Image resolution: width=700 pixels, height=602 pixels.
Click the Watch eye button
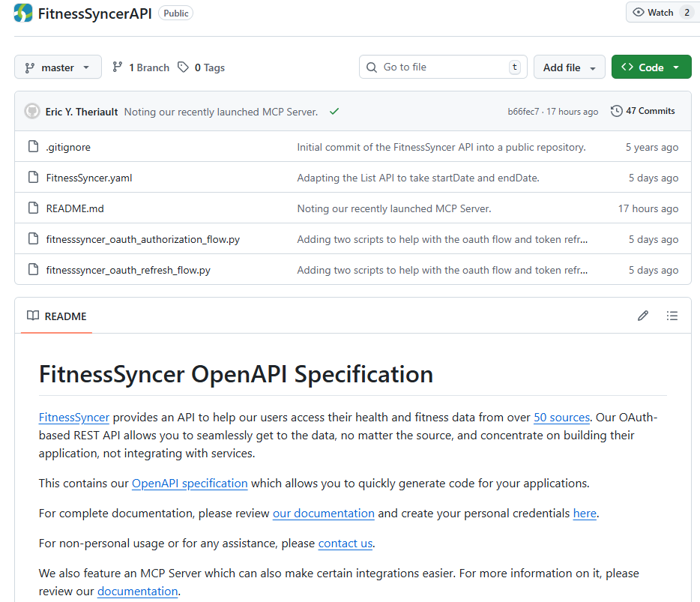(653, 13)
